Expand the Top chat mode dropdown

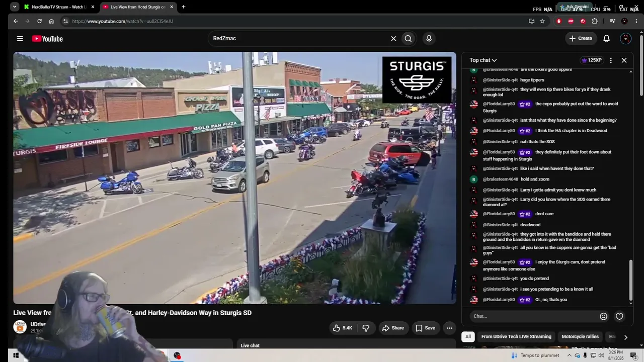483,60
